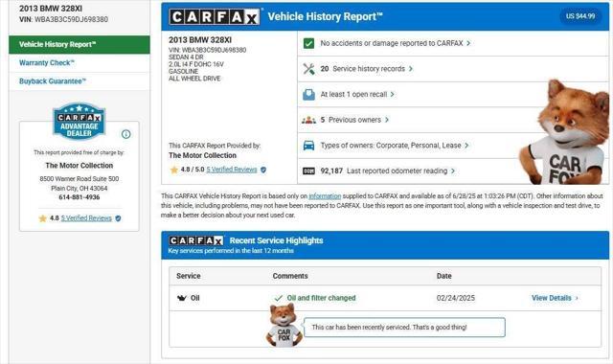Click CARFAX logo in Recent Service Highlights header
The image size is (613, 364).
pyautogui.click(x=195, y=240)
